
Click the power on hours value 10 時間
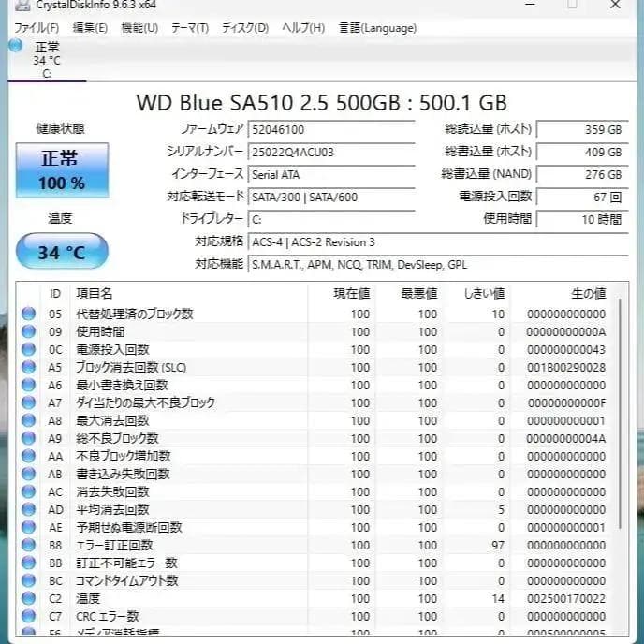[582, 219]
